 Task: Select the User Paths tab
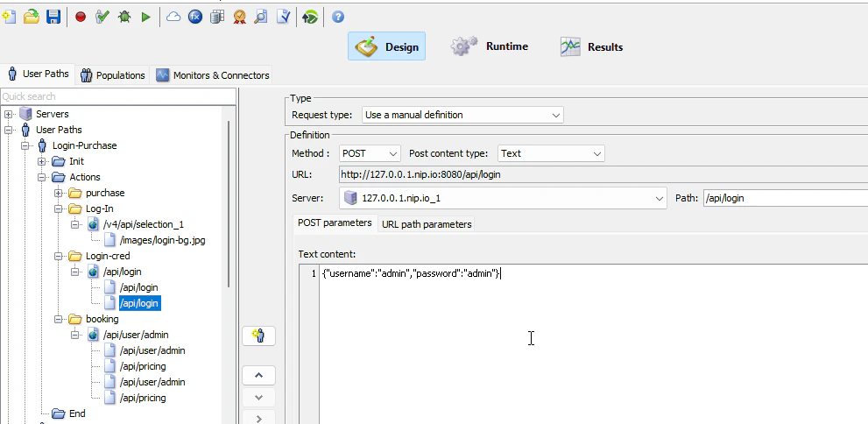pos(39,74)
